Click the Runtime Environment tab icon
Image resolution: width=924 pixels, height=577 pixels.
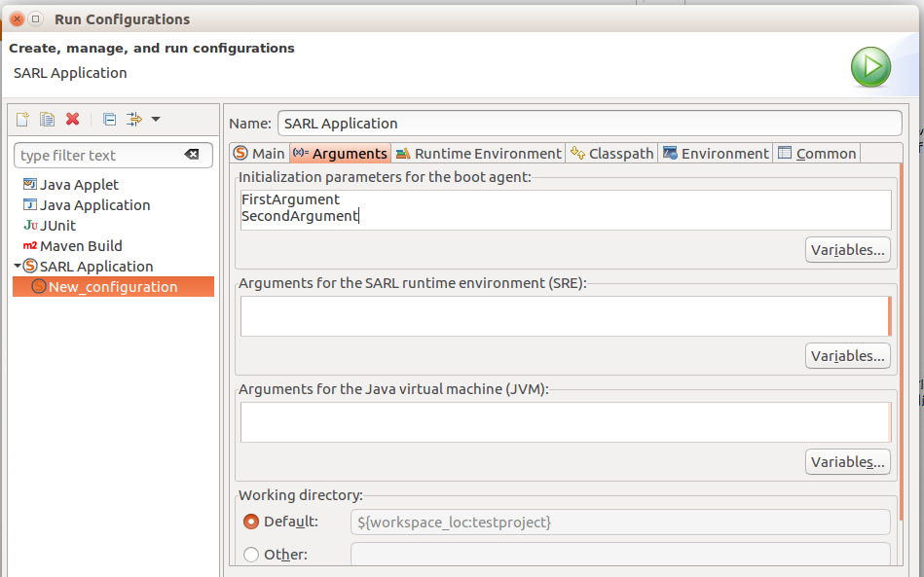pos(403,154)
